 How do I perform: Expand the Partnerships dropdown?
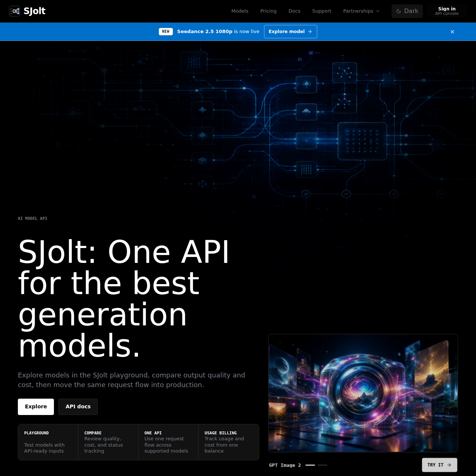[361, 11]
